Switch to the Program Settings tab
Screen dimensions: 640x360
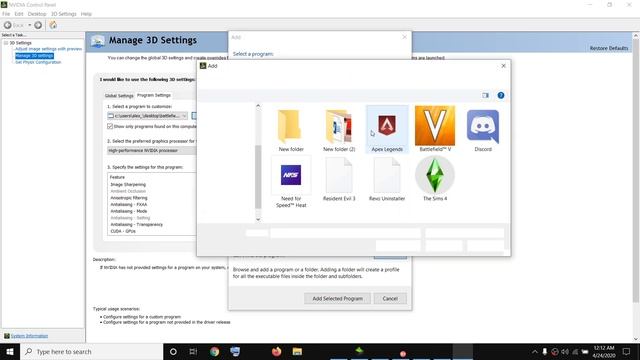(x=154, y=95)
